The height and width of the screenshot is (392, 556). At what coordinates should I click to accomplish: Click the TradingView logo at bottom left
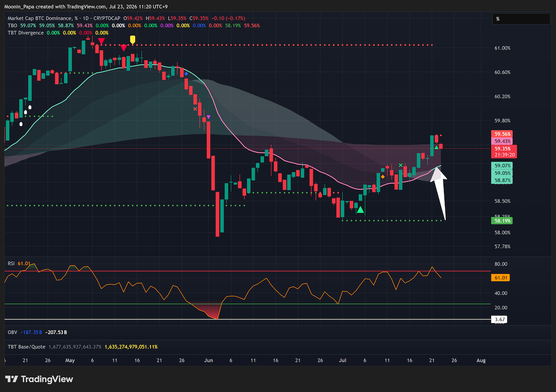tap(39, 379)
